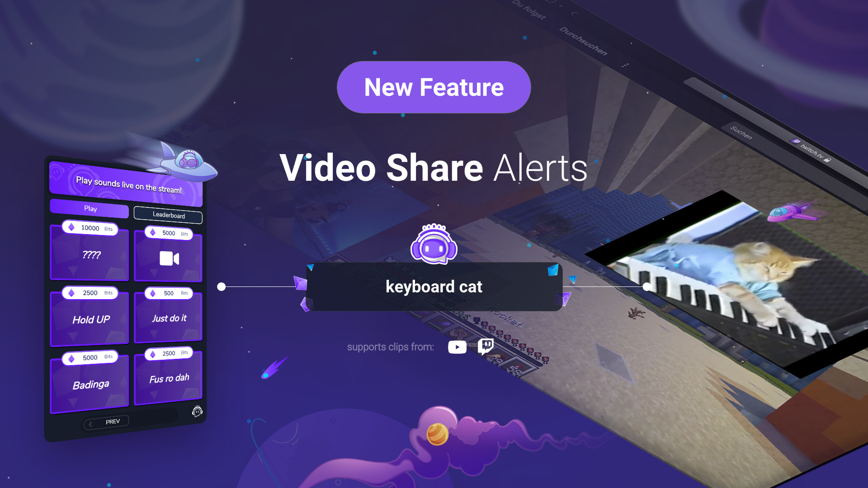Screen dimensions: 868x488
Task: Expand the Badinga sound configuration
Action: click(x=90, y=375)
